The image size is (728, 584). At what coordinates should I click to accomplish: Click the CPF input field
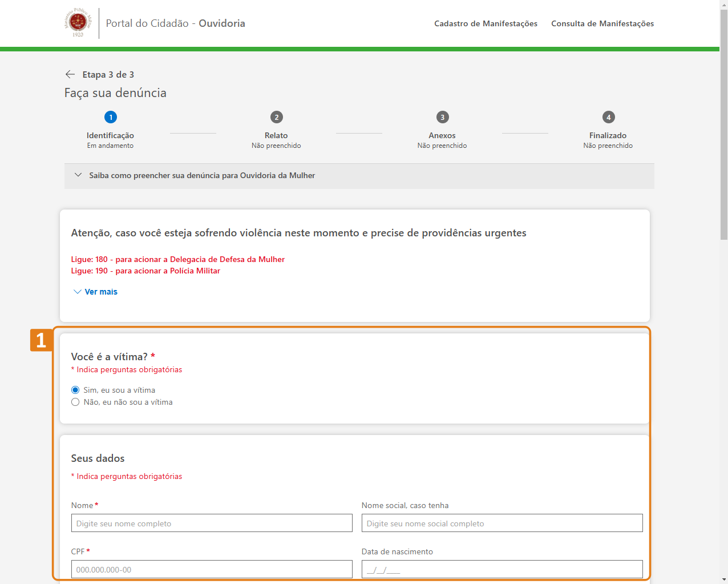click(x=212, y=569)
